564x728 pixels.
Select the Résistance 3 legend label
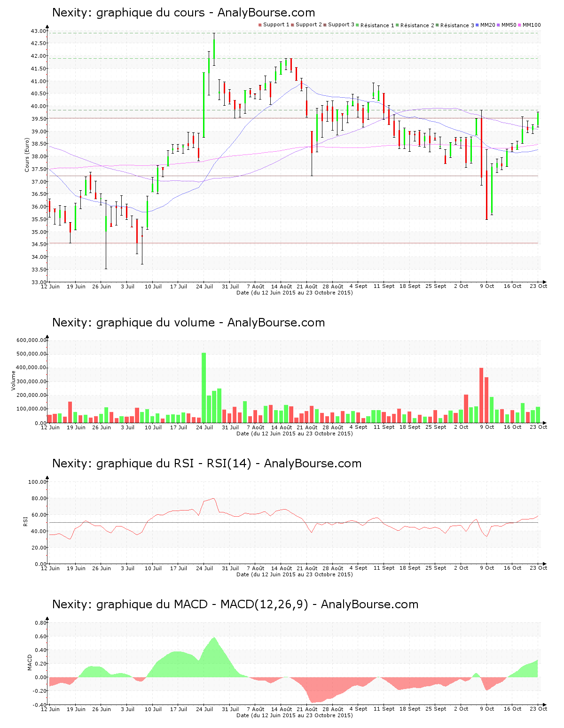point(457,25)
